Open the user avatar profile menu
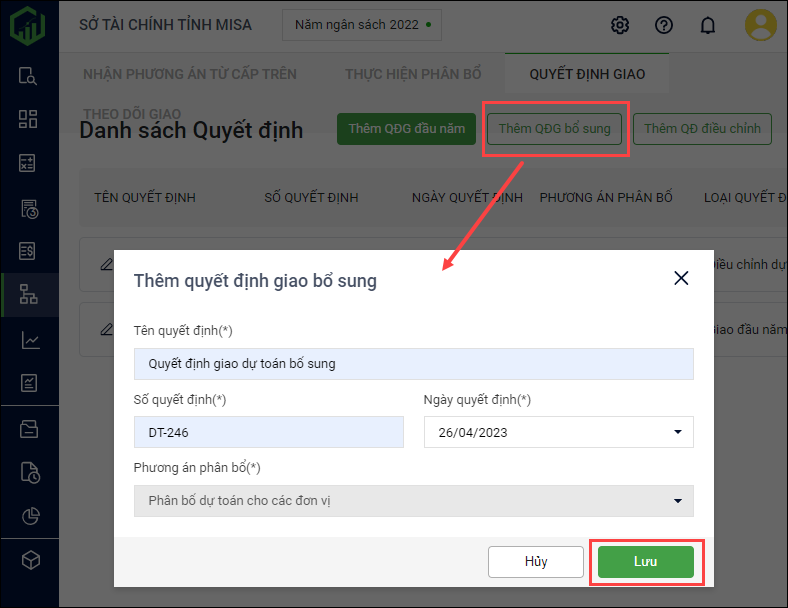Viewport: 788px width, 608px height. [761, 25]
